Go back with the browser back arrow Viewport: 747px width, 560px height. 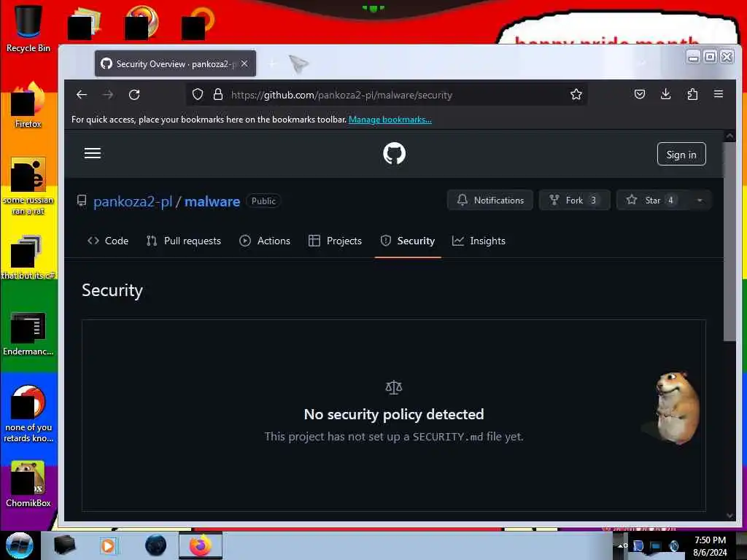click(82, 95)
